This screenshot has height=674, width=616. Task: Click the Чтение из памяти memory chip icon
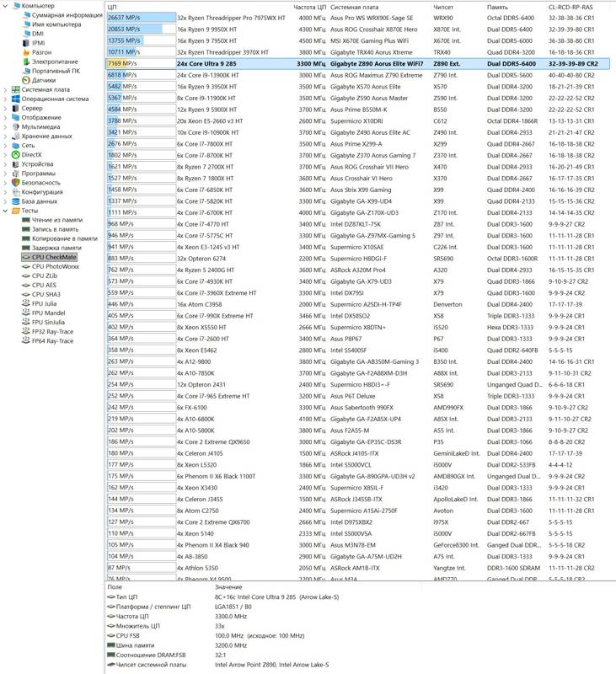(x=25, y=220)
